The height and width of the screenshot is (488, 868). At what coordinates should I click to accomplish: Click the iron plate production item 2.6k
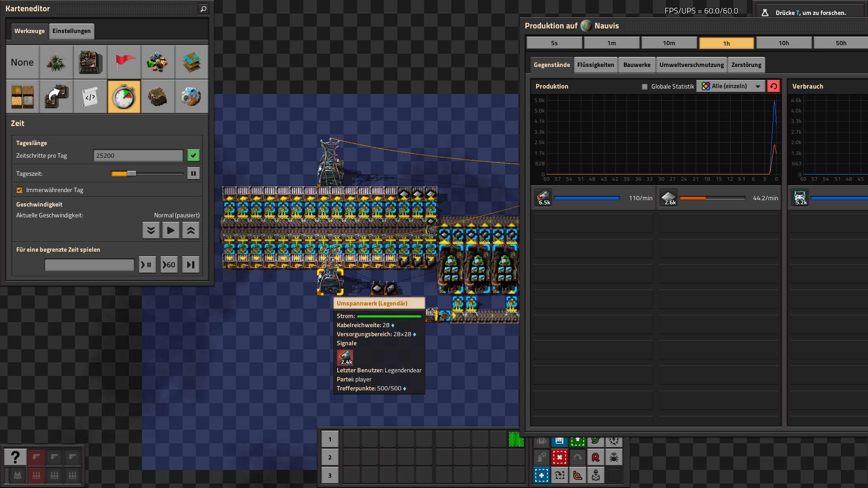(x=669, y=198)
